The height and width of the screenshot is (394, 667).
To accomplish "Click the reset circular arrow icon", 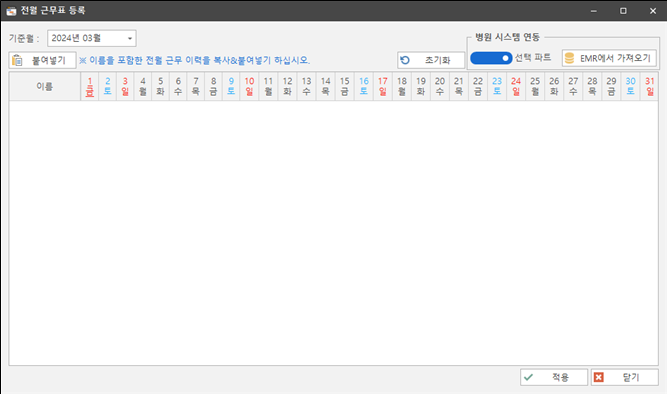I will 405,60.
